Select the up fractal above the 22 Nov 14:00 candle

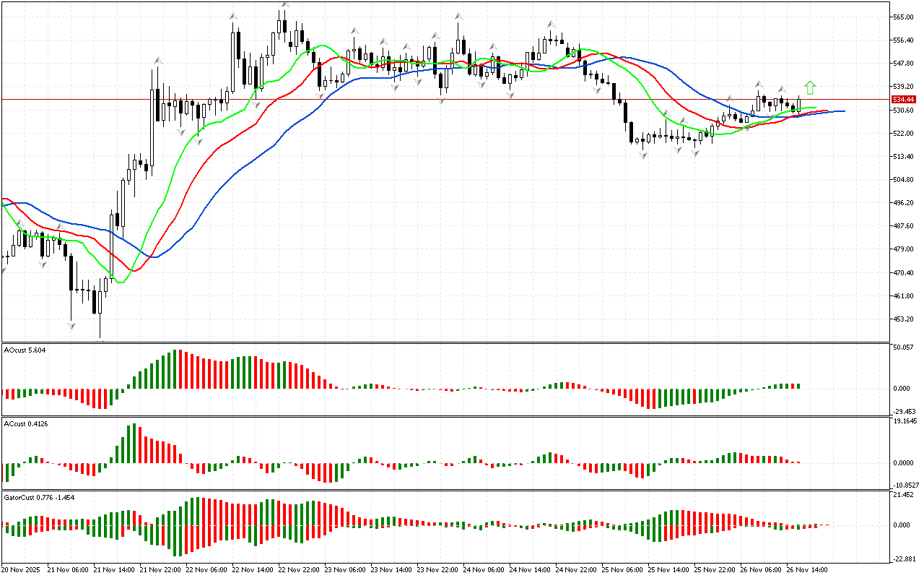[234, 14]
